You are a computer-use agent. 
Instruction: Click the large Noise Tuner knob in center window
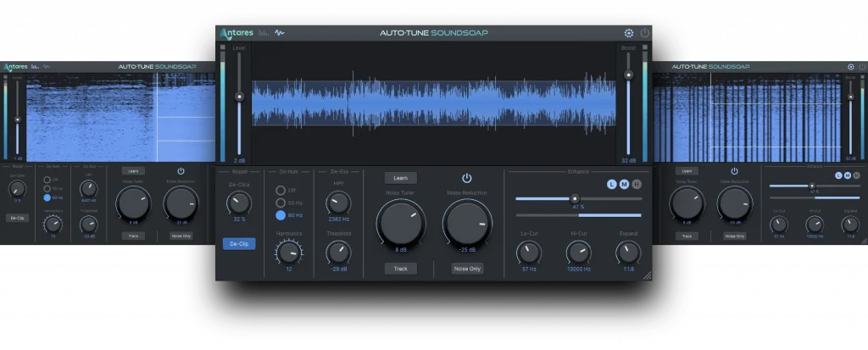pyautogui.click(x=401, y=223)
